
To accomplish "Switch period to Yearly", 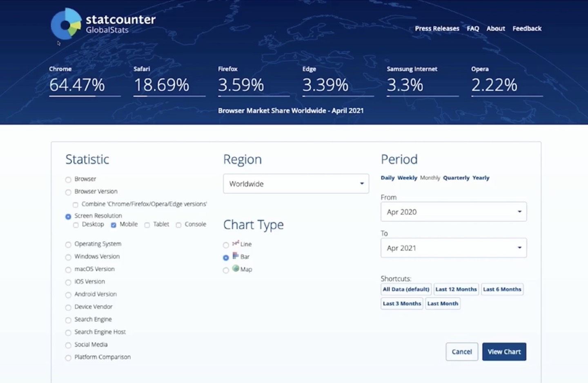I will click(x=481, y=178).
